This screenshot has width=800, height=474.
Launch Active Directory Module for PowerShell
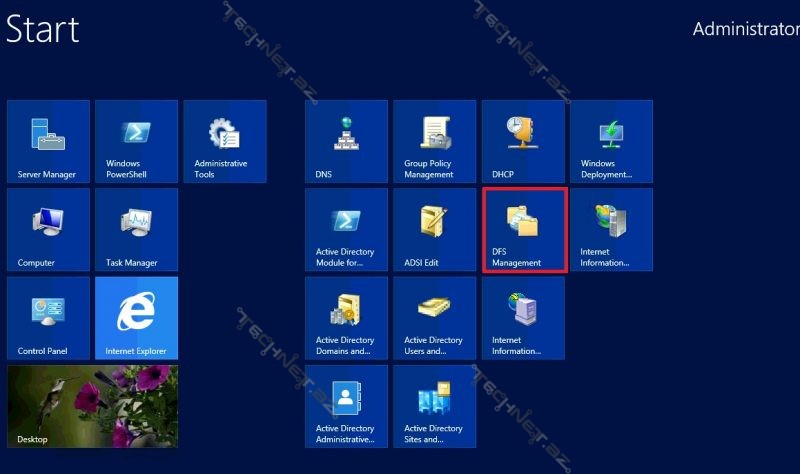click(x=346, y=229)
